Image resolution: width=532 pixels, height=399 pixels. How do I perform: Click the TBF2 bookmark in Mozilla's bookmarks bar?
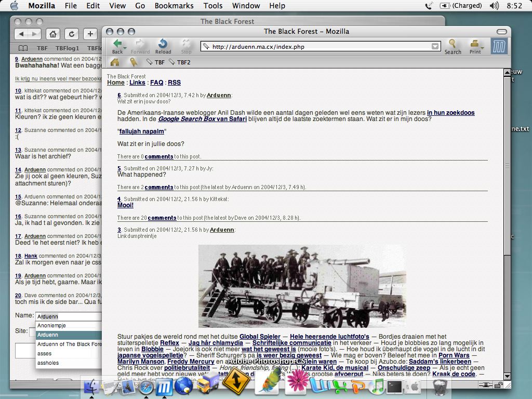tap(180, 62)
